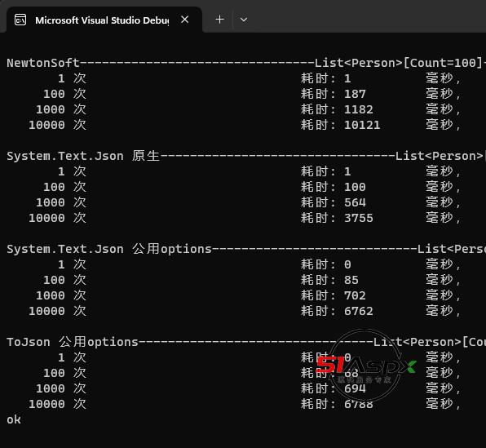Click 1 次 in System.Text.Json 公用options section
Image resolution: width=486 pixels, height=448 pixels.
tap(72, 264)
